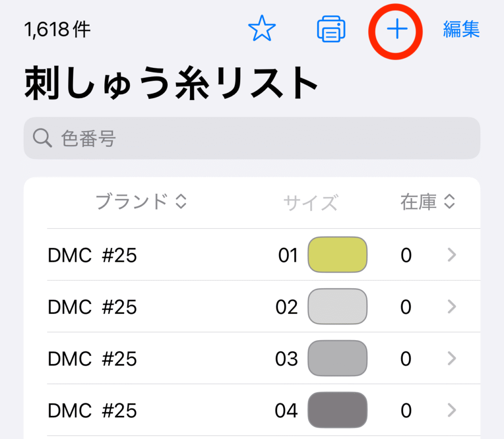Open details chevron for color 01
Screen dimensions: 504x439
(452, 255)
